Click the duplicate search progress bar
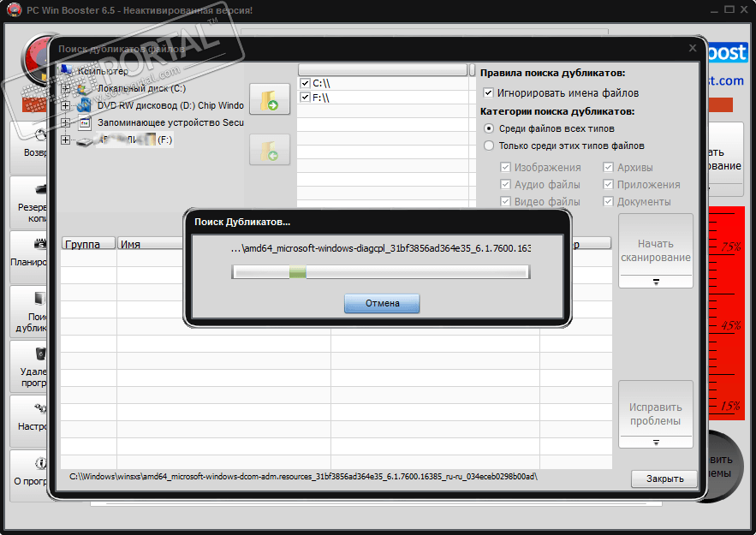The height and width of the screenshot is (535, 756). click(x=381, y=272)
